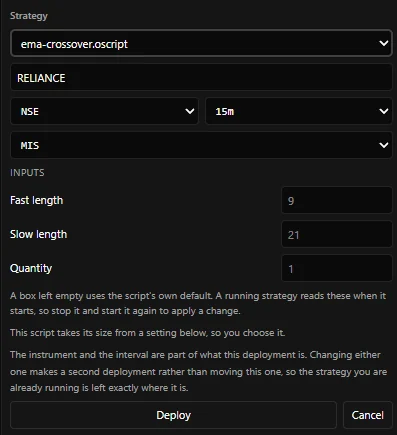The width and height of the screenshot is (397, 435).
Task: Open the ema-crossover.oscript strategy dropdown
Action: (201, 43)
